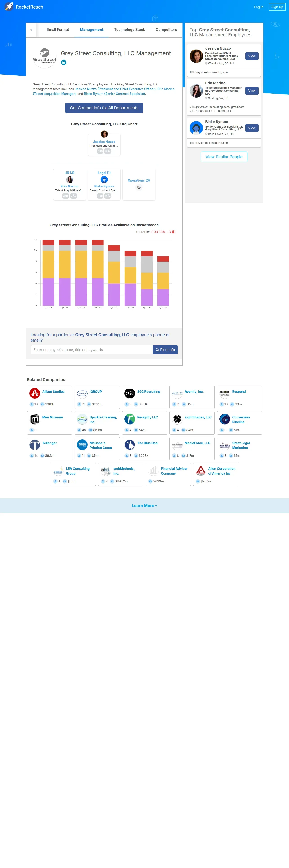Click the Erin Marino name in org chart
The height and width of the screenshot is (868, 289).
coord(70,186)
